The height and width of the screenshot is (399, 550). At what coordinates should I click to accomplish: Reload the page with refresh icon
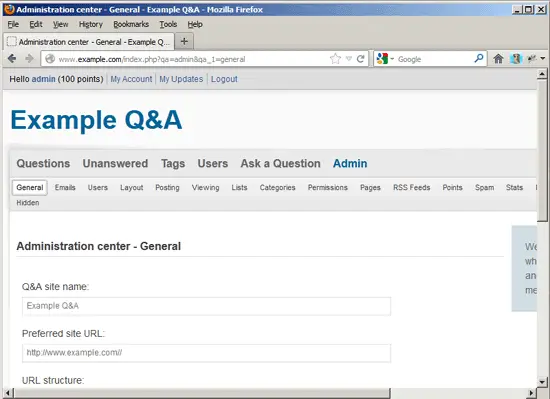360,59
